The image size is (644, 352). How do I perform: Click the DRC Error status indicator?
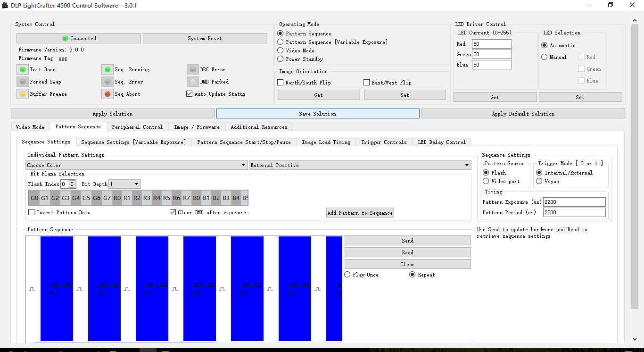click(x=192, y=69)
